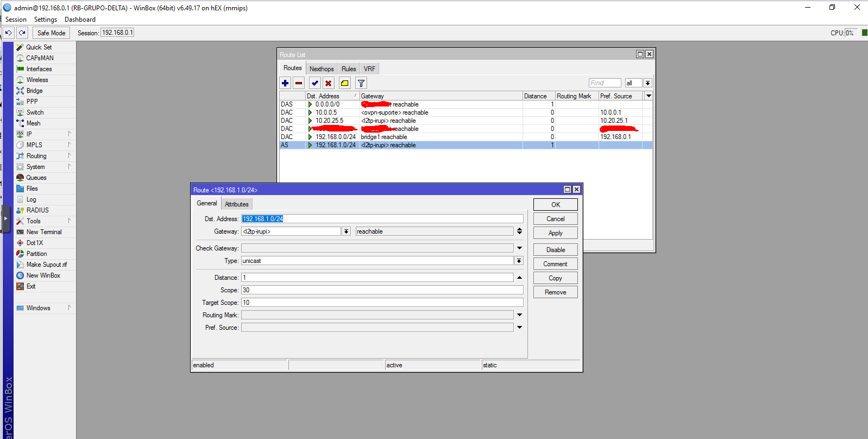The image size is (868, 439).
Task: Click the red minus remove route icon
Action: [x=299, y=83]
